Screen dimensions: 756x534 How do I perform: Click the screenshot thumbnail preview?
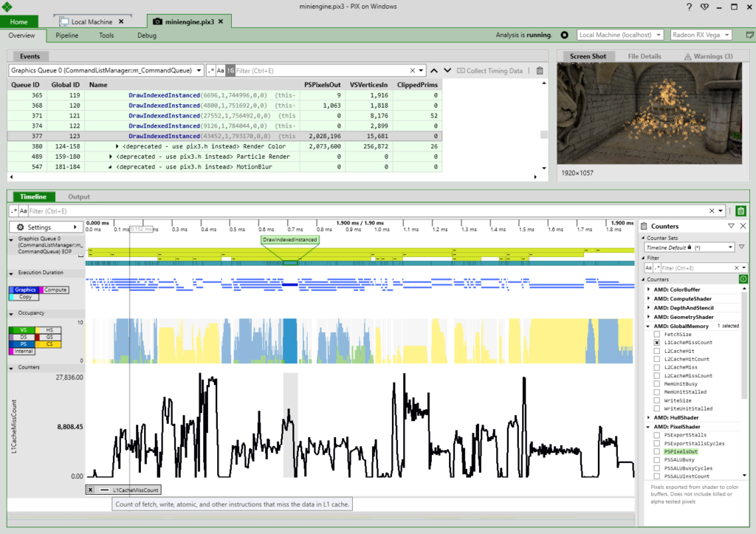tap(649, 113)
